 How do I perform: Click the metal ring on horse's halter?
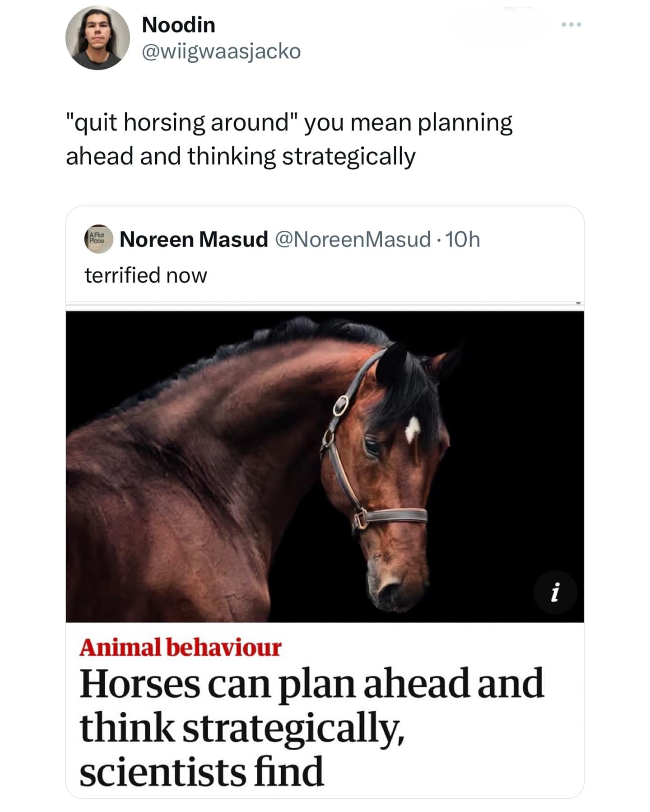tap(341, 405)
